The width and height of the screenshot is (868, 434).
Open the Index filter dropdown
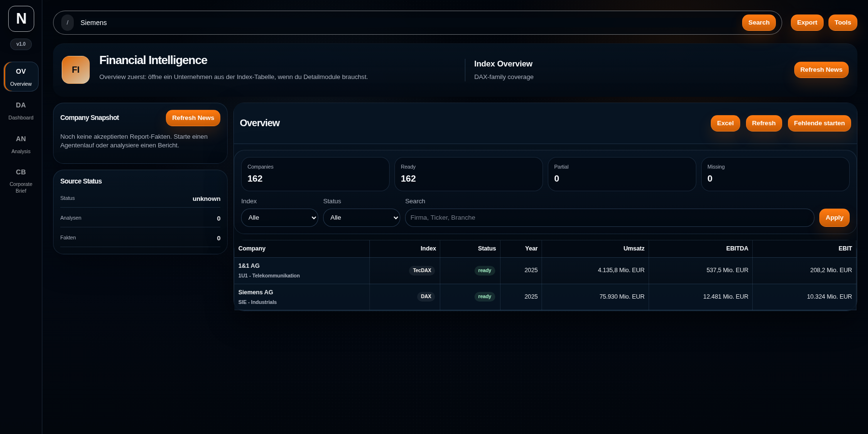[280, 218]
